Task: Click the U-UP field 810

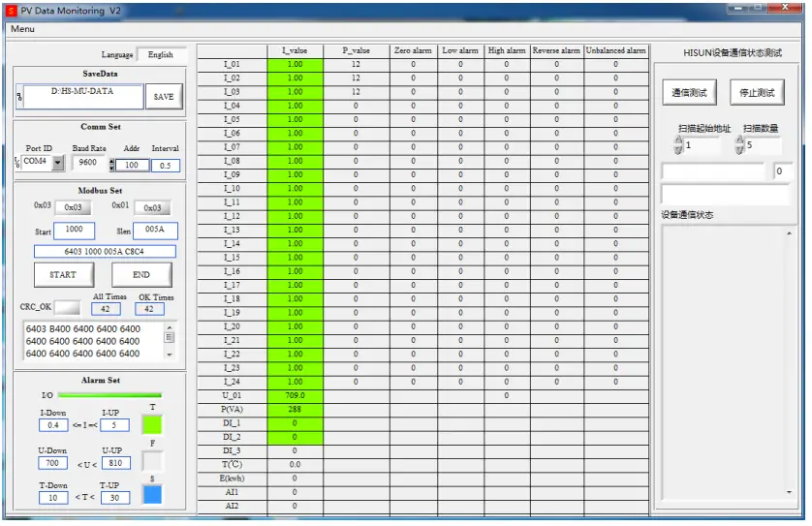Action: pyautogui.click(x=115, y=463)
